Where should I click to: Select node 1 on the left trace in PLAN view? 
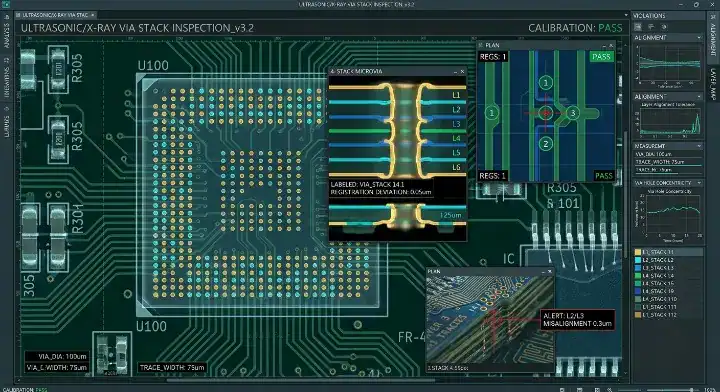[492, 113]
